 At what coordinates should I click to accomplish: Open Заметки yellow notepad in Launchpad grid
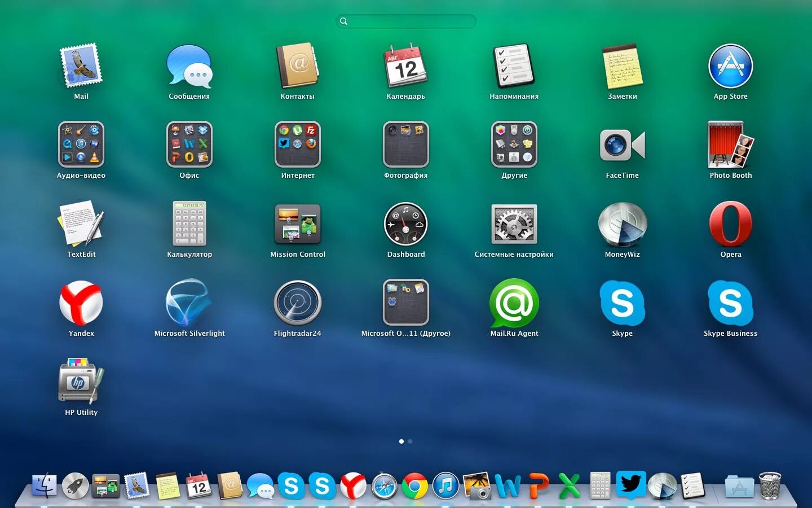(623, 66)
